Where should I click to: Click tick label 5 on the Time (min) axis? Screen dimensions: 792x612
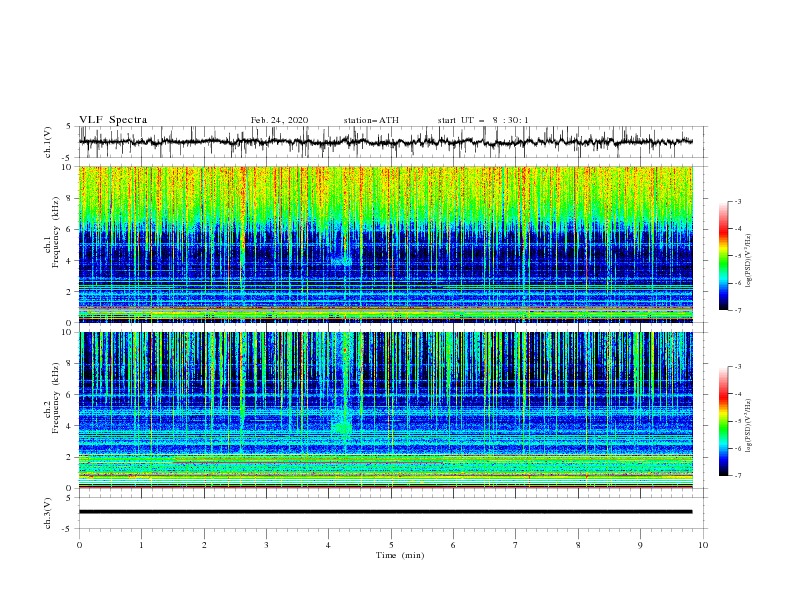[391, 545]
